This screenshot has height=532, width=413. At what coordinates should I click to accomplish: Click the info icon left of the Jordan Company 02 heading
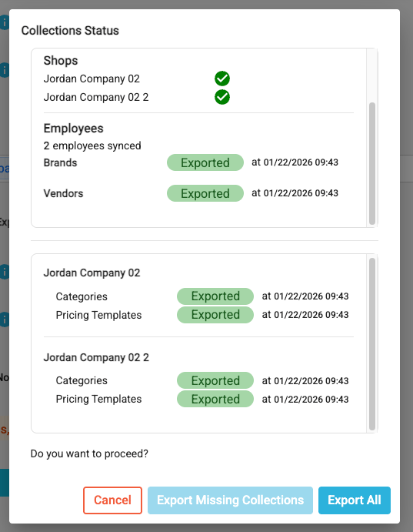(x=5, y=272)
